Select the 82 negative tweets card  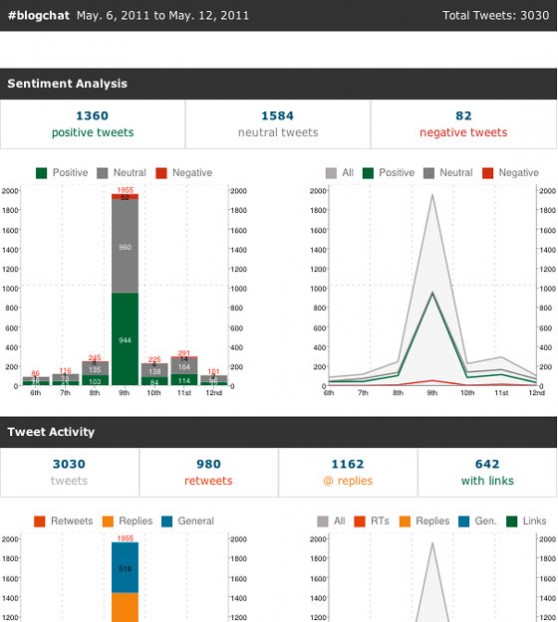(464, 124)
